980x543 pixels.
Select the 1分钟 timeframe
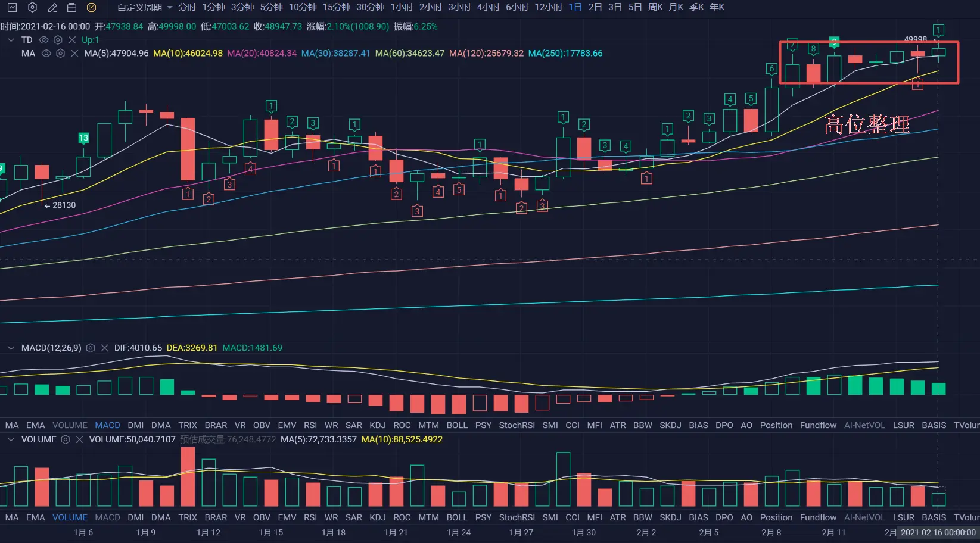coord(213,7)
